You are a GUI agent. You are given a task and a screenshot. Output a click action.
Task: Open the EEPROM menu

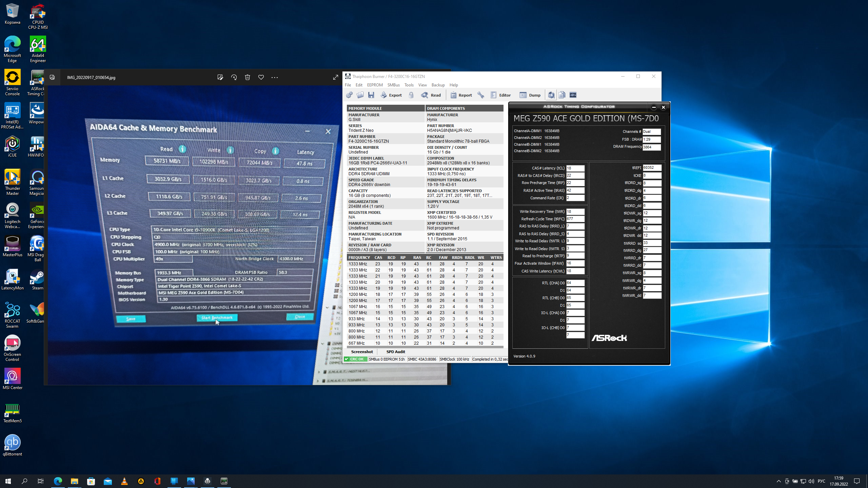click(375, 85)
